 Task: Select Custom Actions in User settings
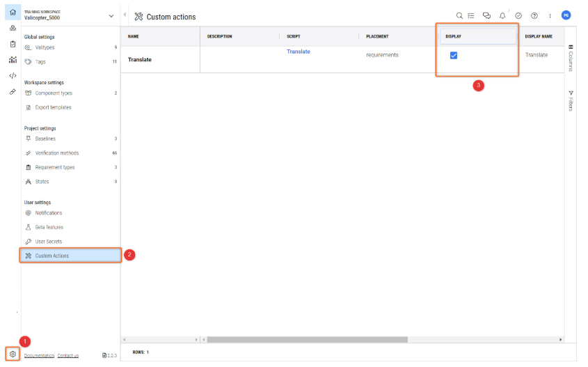[51, 256]
